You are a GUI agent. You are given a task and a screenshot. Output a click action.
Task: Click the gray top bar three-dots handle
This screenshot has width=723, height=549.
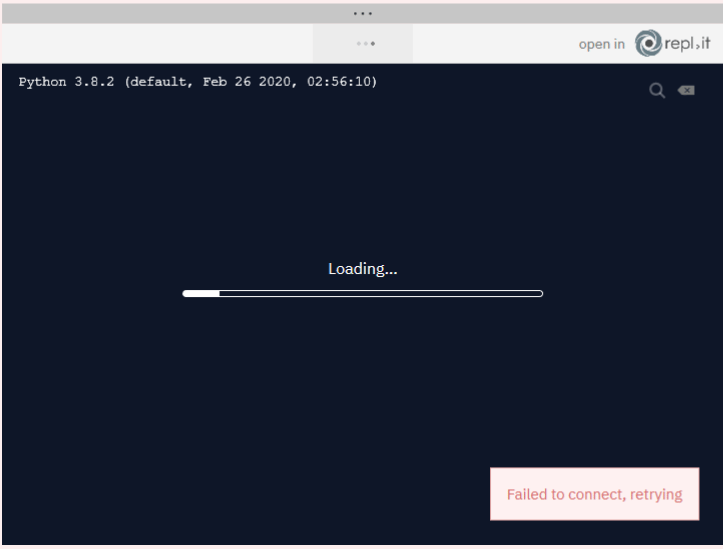(x=362, y=13)
